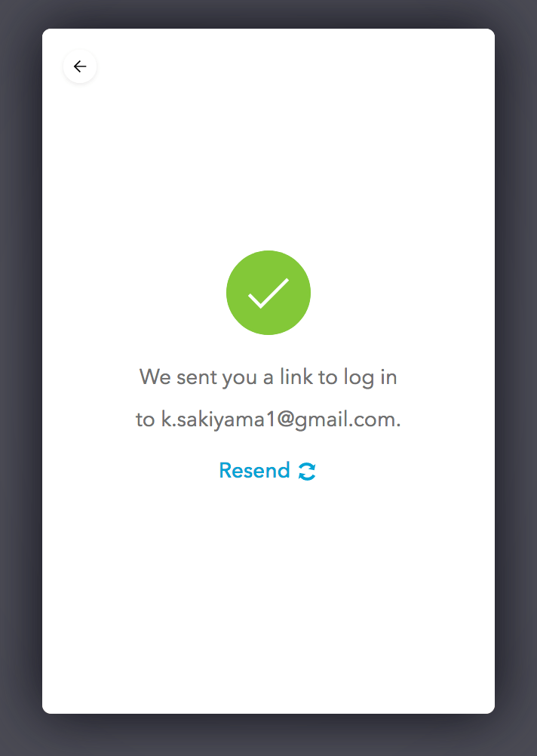This screenshot has width=537, height=756.
Task: Click the blue Resend label
Action: click(254, 470)
